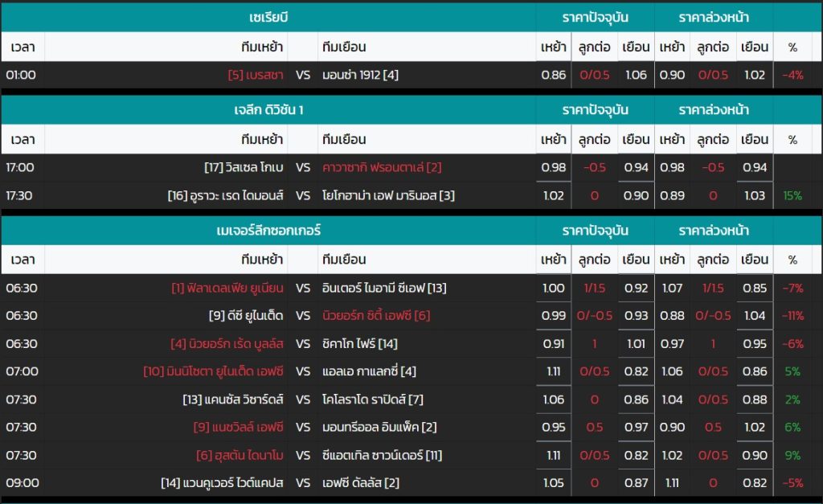Click เวลา column header under เจลีก ดิวิชัน 1
Viewport: 823px width, 504px height.
(x=23, y=139)
